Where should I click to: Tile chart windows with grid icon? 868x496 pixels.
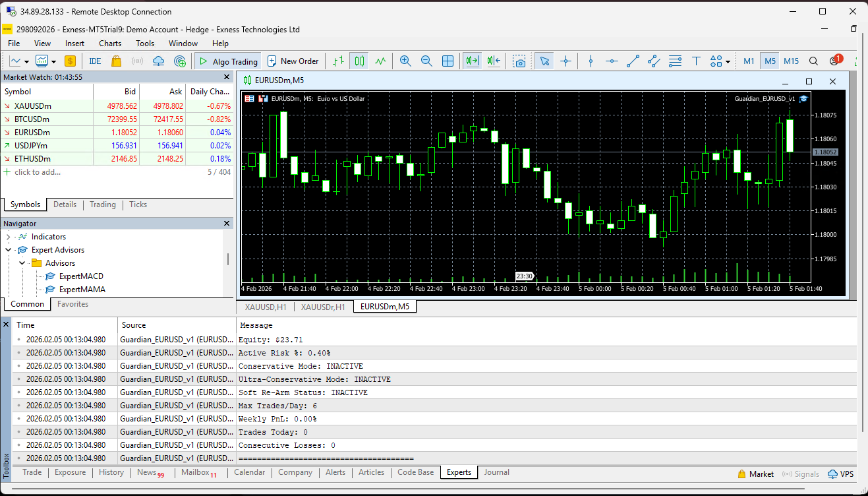(448, 61)
